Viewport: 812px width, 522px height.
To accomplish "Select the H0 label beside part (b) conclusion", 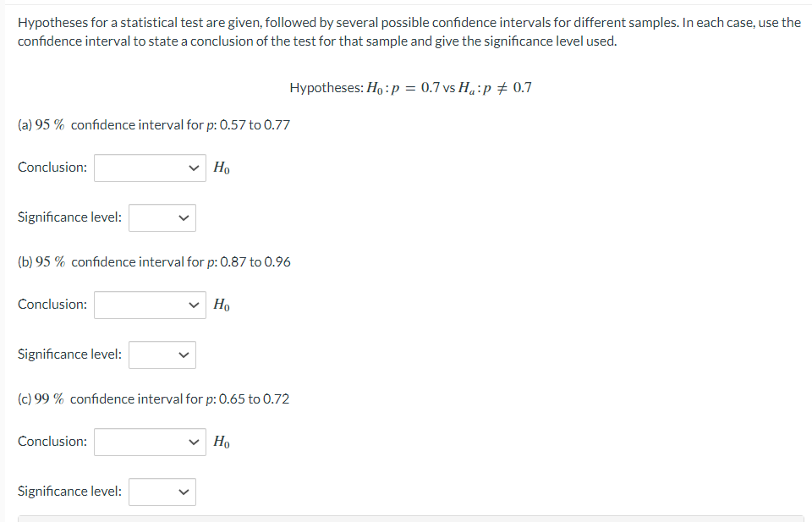I will (x=220, y=304).
